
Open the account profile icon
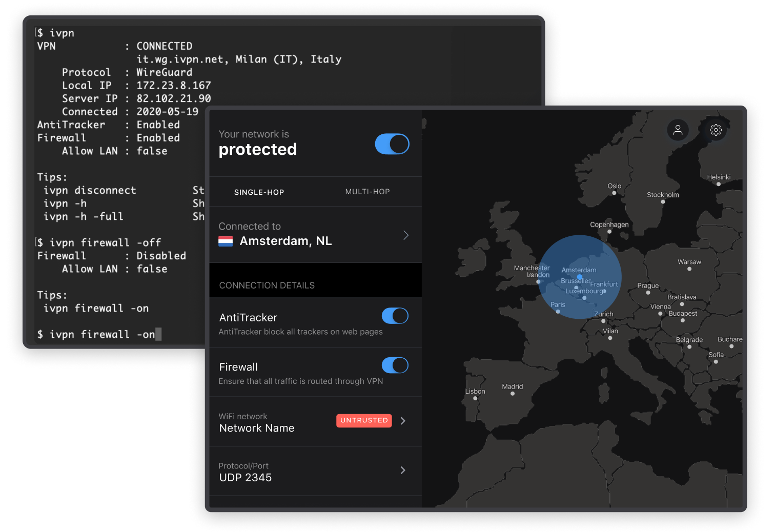678,130
